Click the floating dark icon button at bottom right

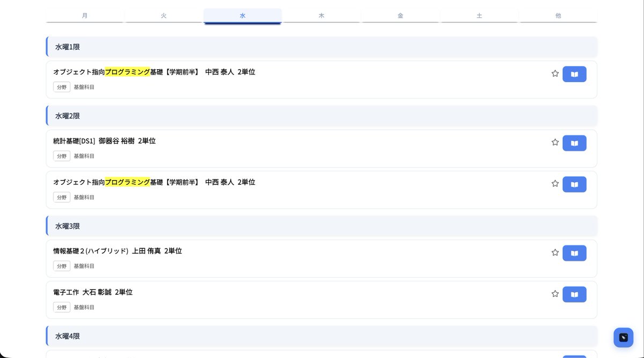point(624,338)
